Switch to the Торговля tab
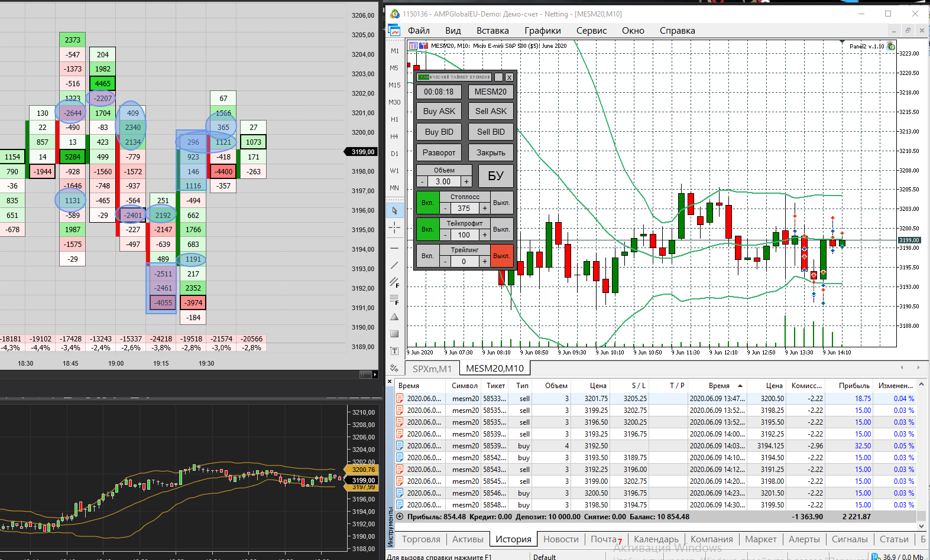Screen dimensions: 930x560 pos(421,539)
